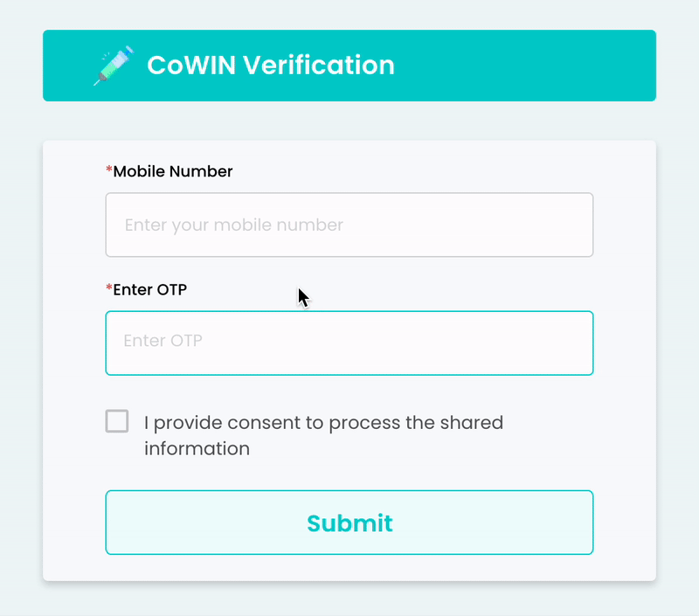Click the red asterisk beside Mobile Number

click(x=109, y=171)
